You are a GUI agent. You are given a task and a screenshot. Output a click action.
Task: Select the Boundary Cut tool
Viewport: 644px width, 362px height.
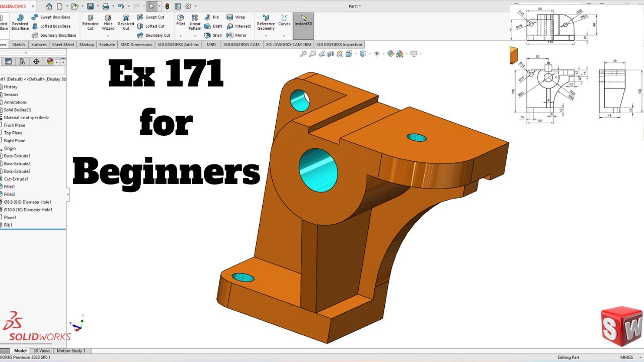click(x=153, y=35)
